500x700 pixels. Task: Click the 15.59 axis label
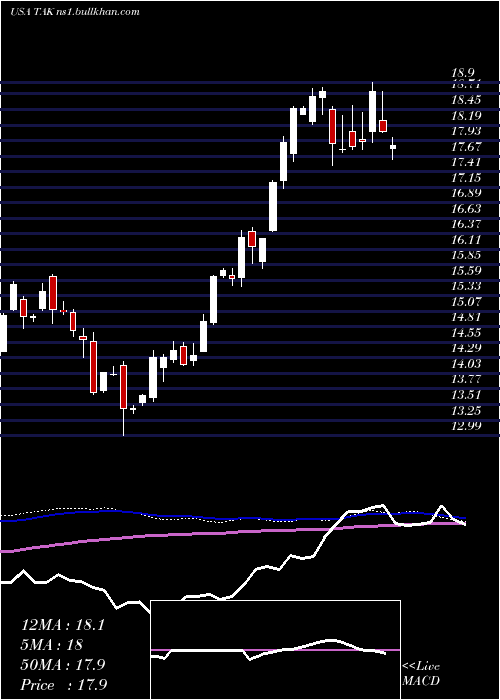[x=466, y=271]
